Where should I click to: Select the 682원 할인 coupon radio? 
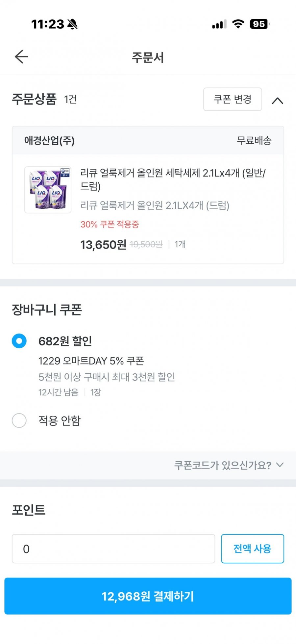tap(19, 341)
